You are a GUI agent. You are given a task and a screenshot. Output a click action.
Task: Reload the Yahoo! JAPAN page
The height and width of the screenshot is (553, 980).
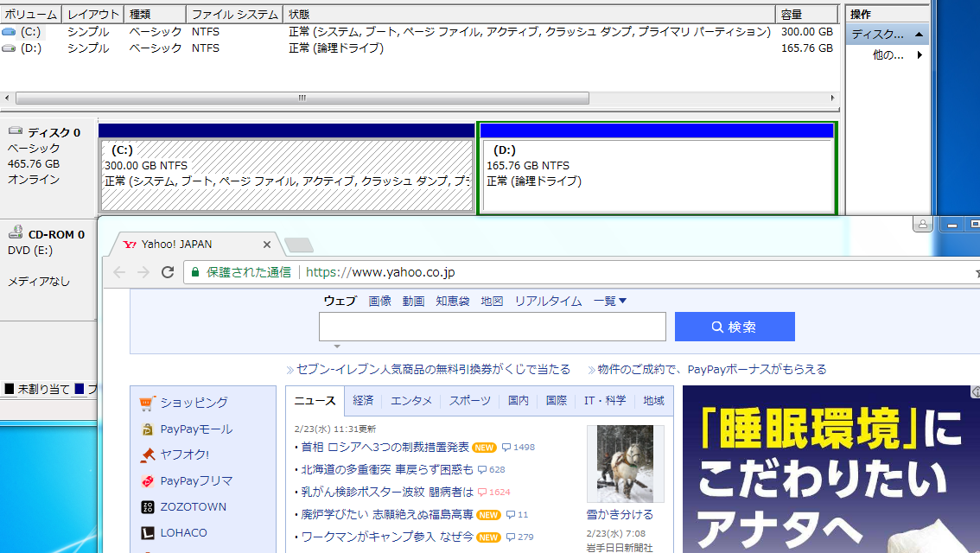tap(168, 272)
